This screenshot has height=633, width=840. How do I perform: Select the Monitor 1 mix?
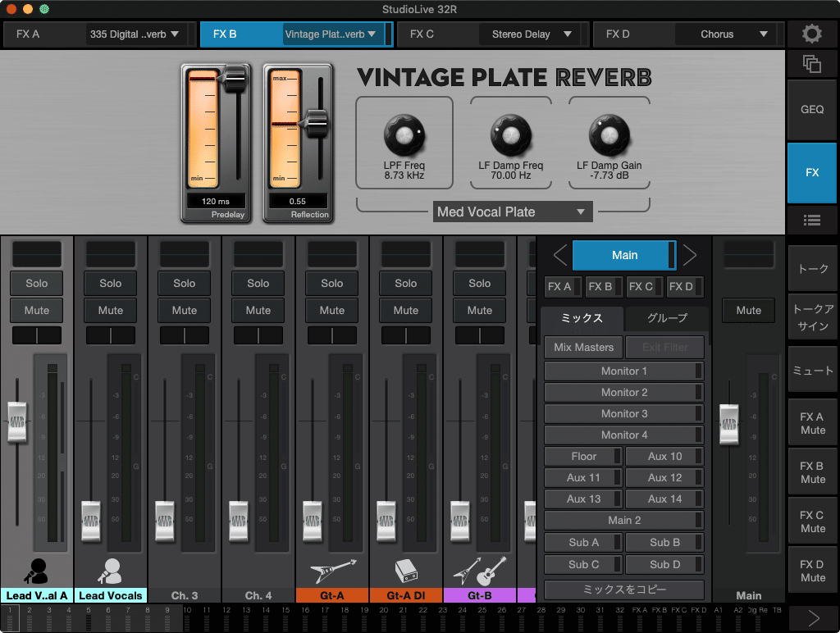pos(624,371)
